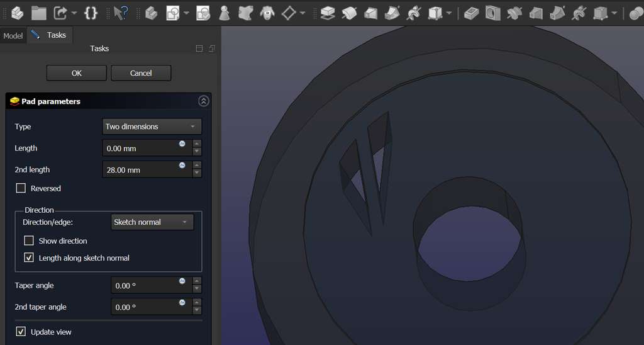Screen dimensions: 644x345
Task: Decrease the Taper angle with down arrow
Action: tap(197, 289)
